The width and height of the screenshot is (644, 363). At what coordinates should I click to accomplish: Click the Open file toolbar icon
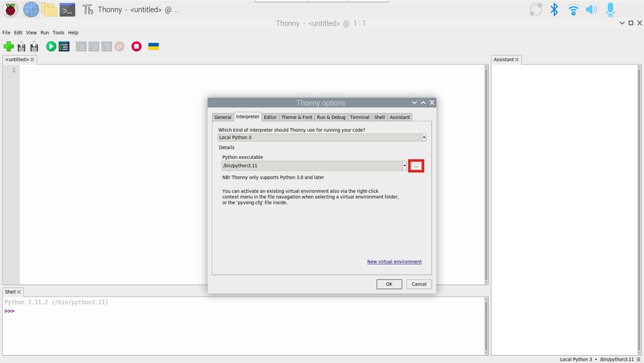[x=22, y=46]
